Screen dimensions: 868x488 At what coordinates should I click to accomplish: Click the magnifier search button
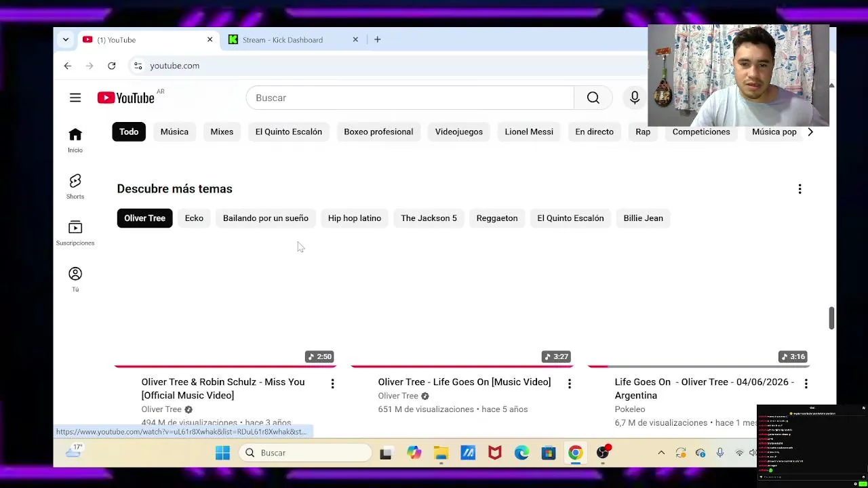click(x=593, y=98)
